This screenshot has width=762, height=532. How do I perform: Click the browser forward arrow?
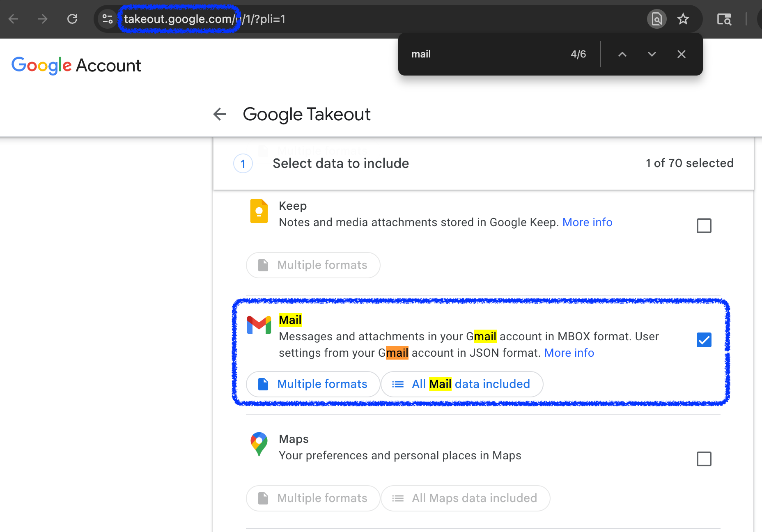[43, 19]
